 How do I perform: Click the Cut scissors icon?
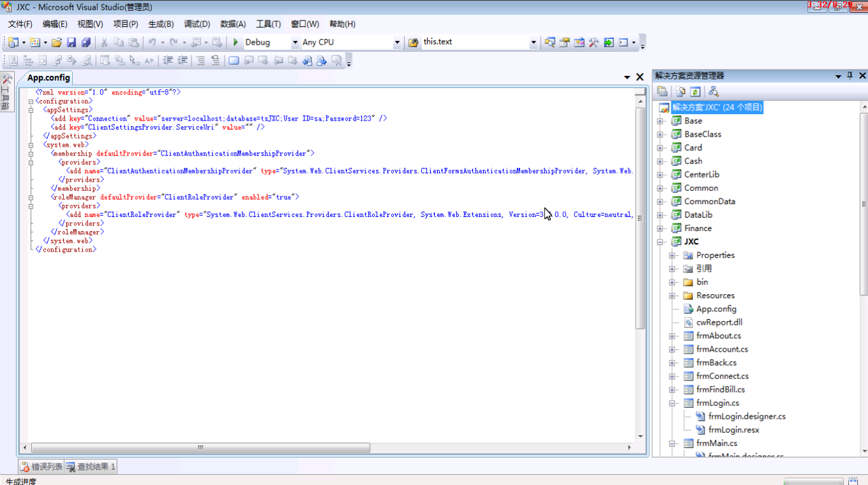tap(104, 42)
